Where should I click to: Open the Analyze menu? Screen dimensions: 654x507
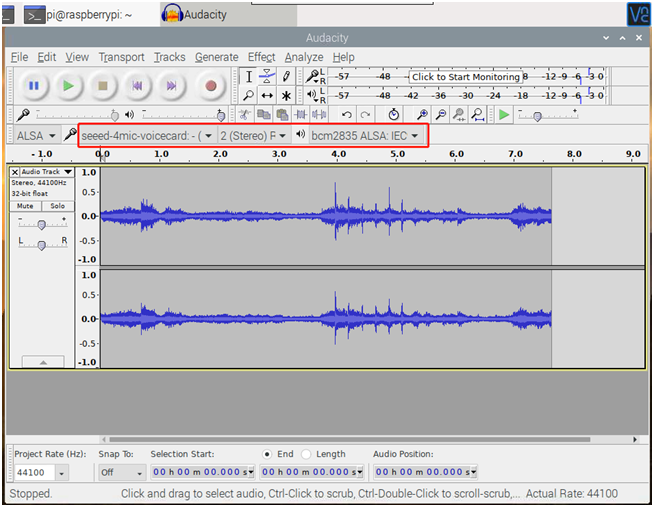tap(304, 57)
